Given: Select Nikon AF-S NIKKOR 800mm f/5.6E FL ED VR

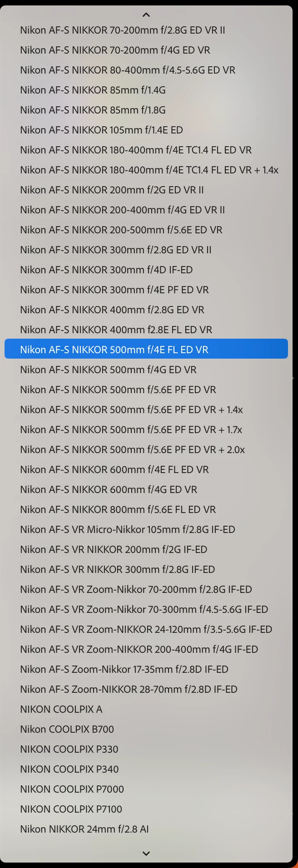Looking at the screenshot, I should pyautogui.click(x=146, y=509).
